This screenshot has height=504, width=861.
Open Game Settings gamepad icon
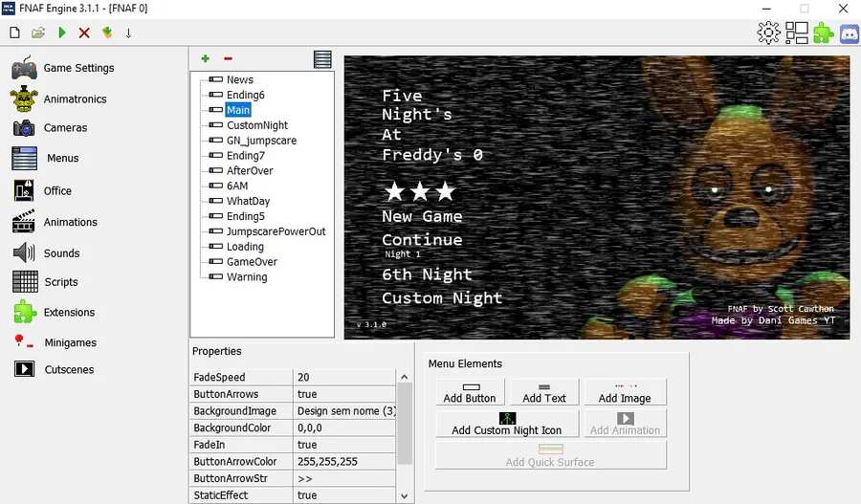[24, 68]
